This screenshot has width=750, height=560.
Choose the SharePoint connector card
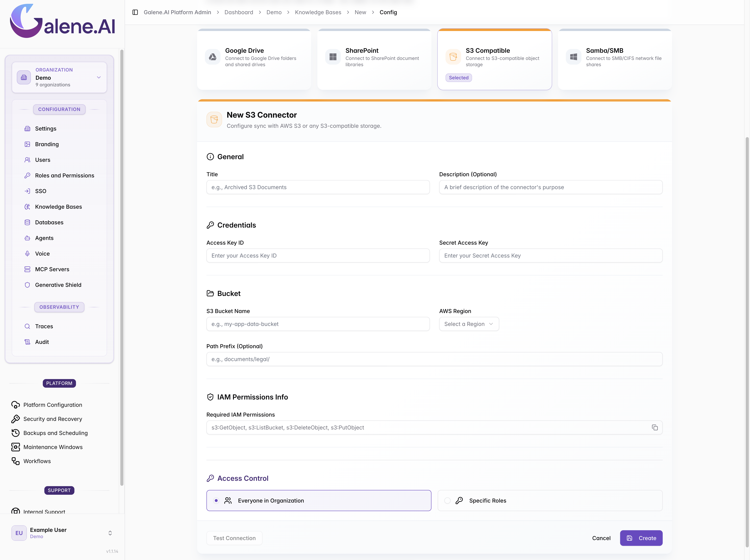click(x=374, y=59)
